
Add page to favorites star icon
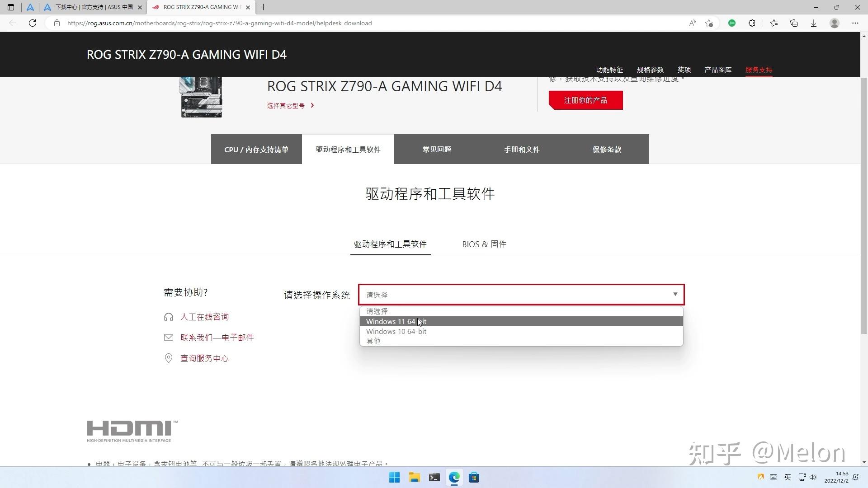point(709,23)
